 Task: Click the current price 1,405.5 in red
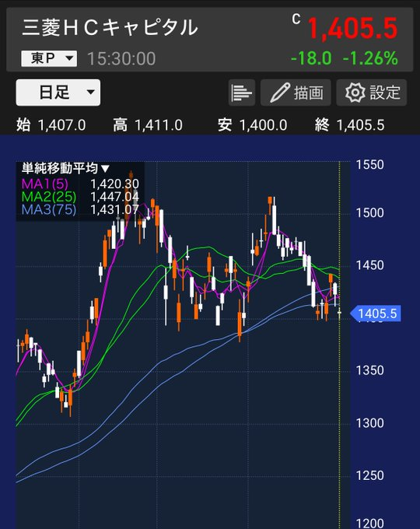click(x=352, y=28)
